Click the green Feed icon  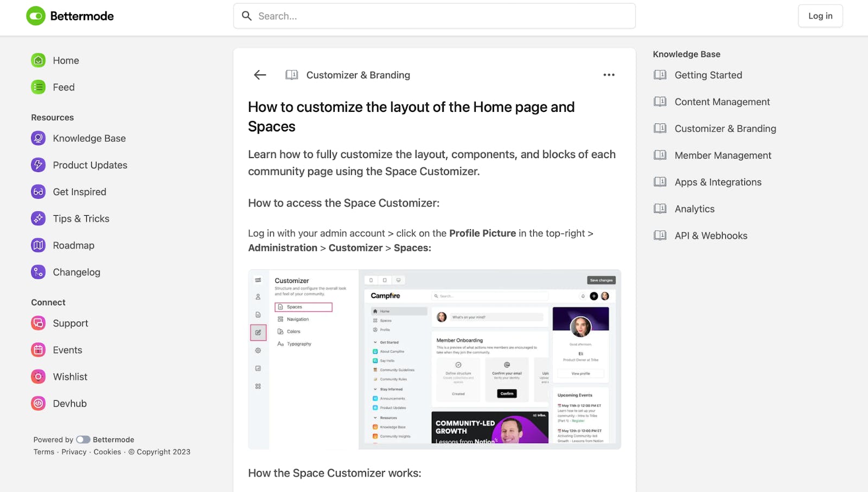[39, 87]
